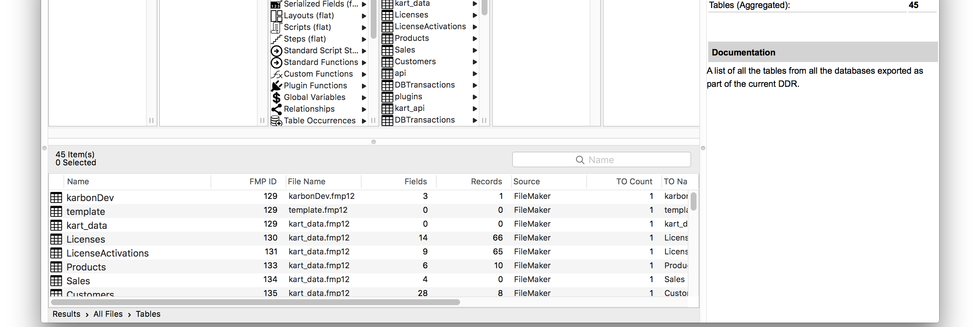Select Global Variables in the column browser

tap(314, 97)
